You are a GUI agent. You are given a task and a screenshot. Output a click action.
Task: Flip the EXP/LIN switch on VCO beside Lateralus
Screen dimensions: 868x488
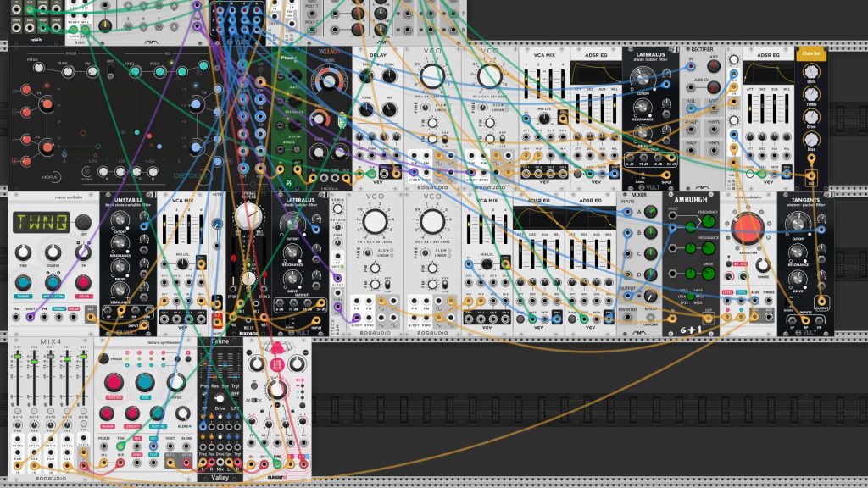tap(387, 284)
